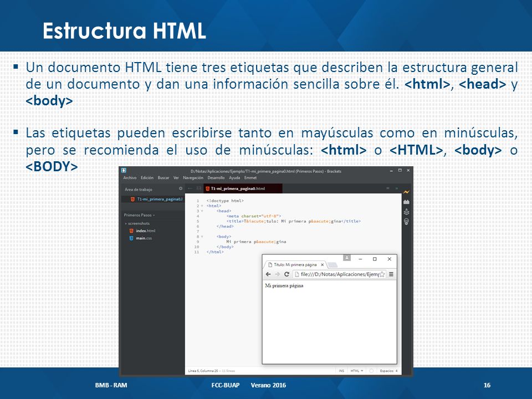This screenshot has width=532, height=399.
Task: Open the HTML language dropdown in status bar
Action: pos(356,371)
